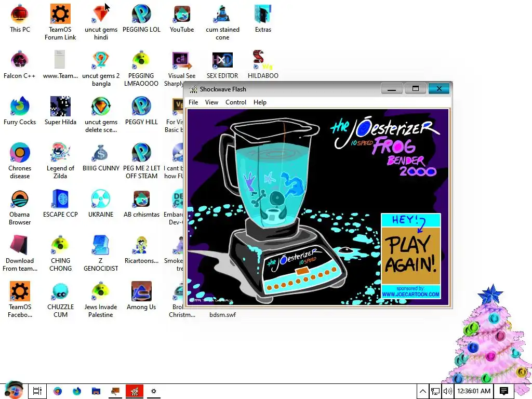Open the file explorer taskbar icon

point(96,391)
